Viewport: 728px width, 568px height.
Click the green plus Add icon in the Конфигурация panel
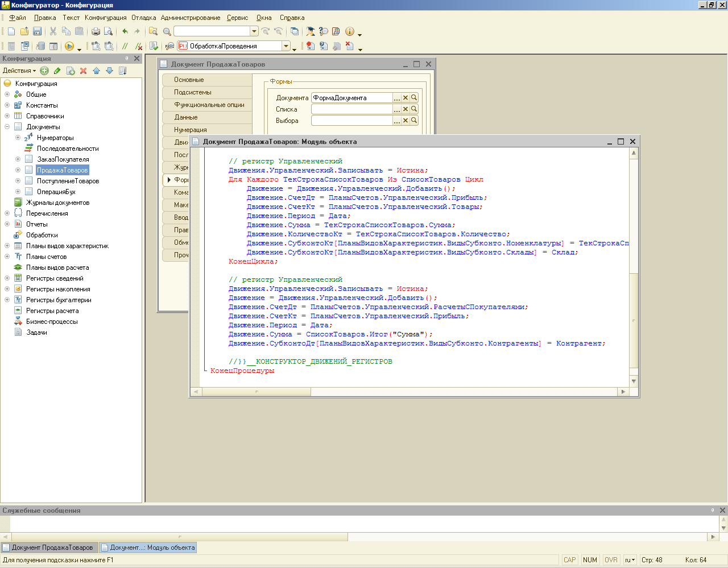click(x=44, y=71)
